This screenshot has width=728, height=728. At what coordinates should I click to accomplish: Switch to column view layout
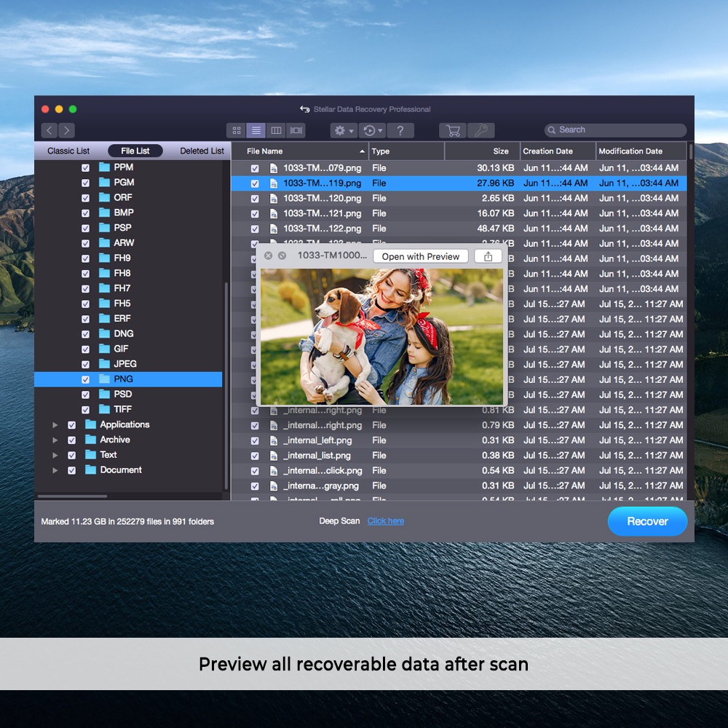(276, 130)
